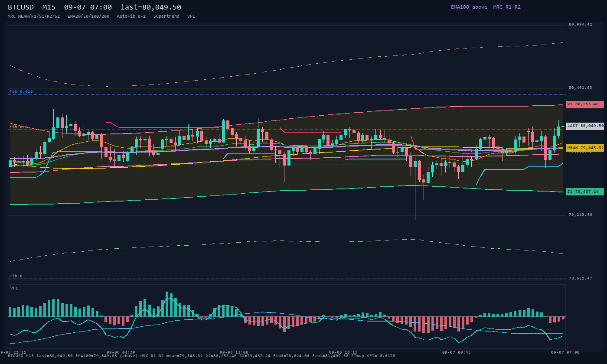Select the M15 timeframe label
This screenshot has width=607, height=364.
point(49,7)
